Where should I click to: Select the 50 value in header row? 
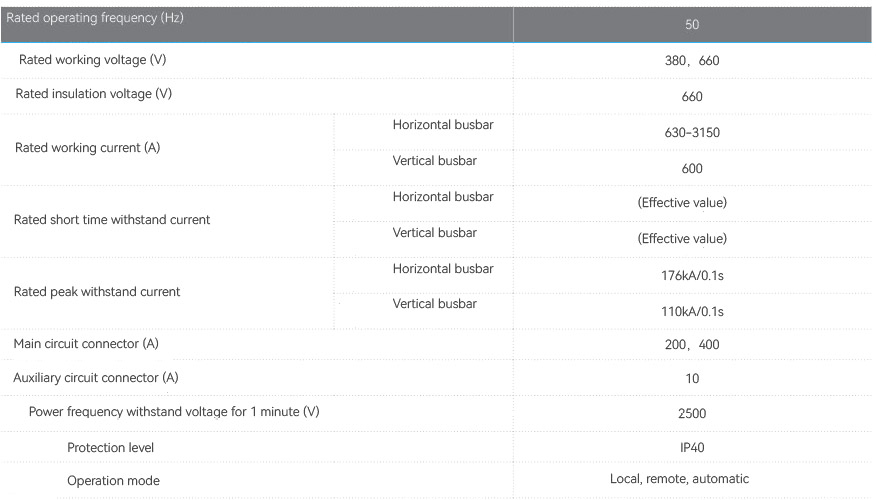tap(692, 25)
